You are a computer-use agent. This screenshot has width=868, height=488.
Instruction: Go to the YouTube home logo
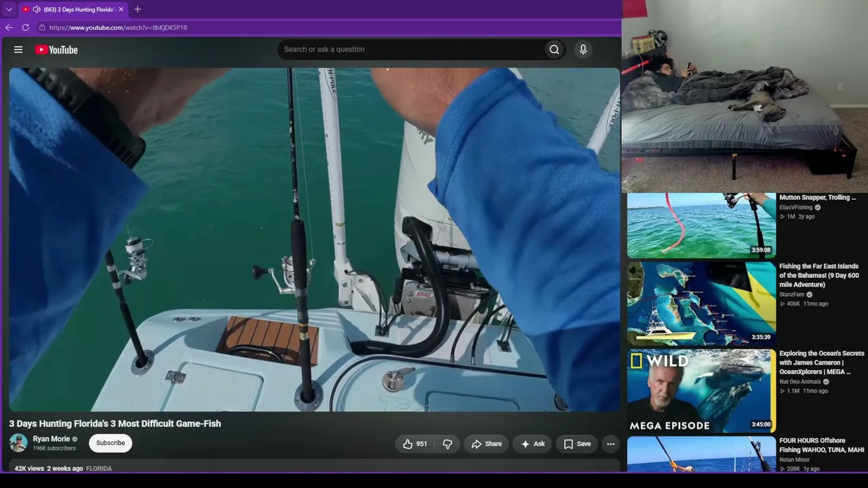pyautogui.click(x=56, y=49)
